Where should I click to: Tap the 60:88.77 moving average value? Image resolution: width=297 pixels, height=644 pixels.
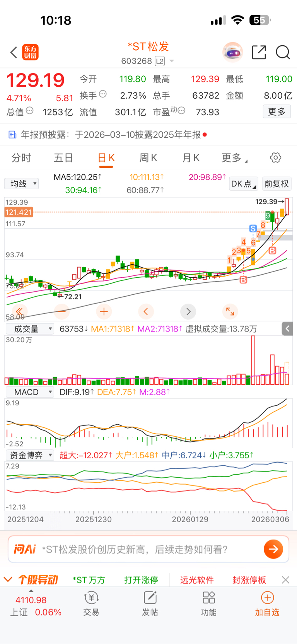pyautogui.click(x=145, y=190)
